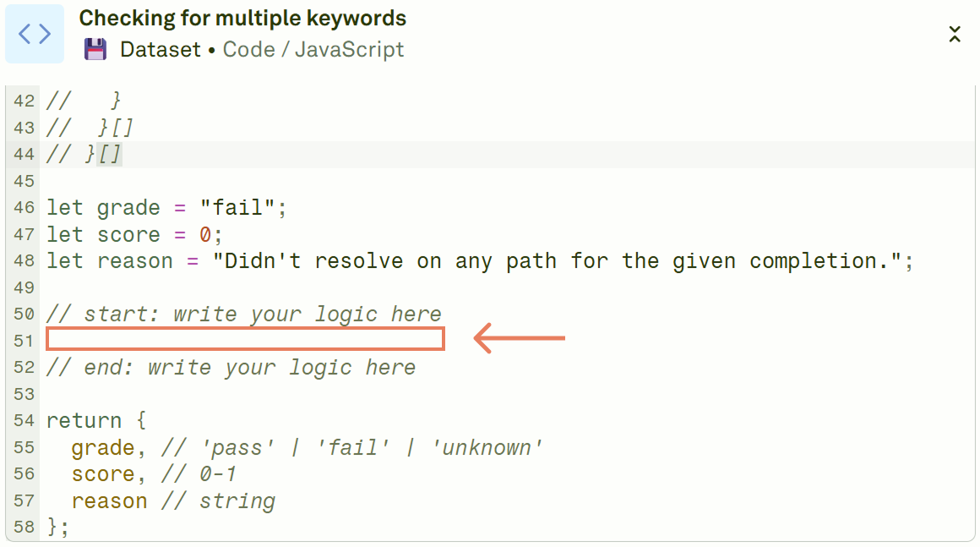The image size is (980, 547).
Task: Click the closing brace on line 58
Action: pyautogui.click(x=53, y=527)
